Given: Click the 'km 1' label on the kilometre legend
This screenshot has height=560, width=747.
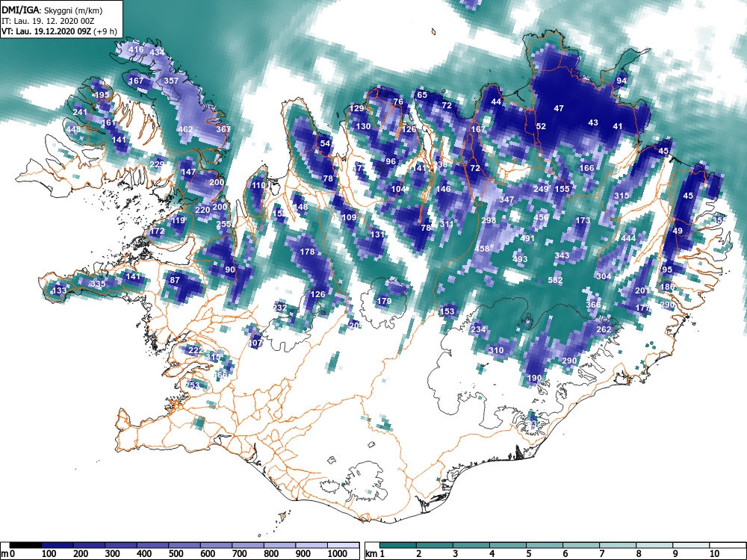Looking at the screenshot, I should pyautogui.click(x=374, y=554).
